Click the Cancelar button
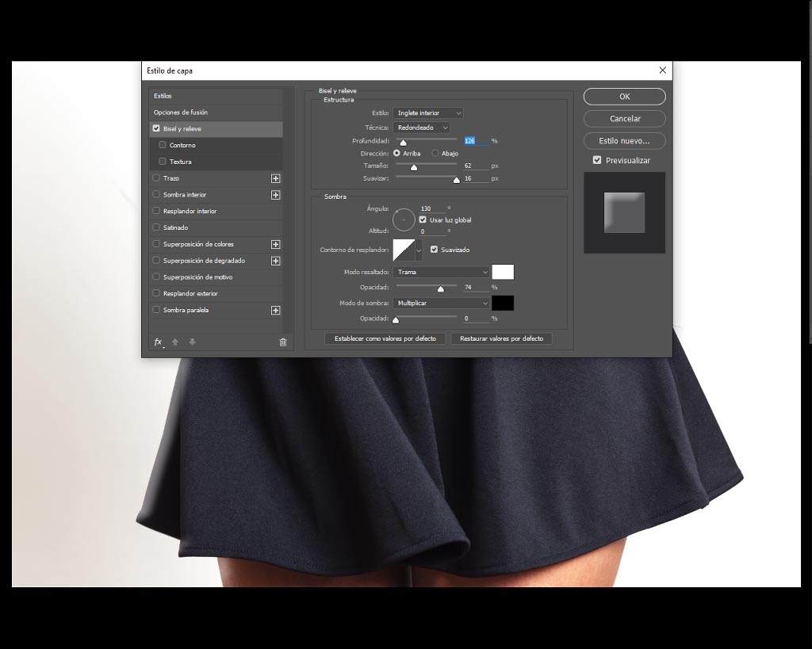The height and width of the screenshot is (649, 812). click(625, 119)
